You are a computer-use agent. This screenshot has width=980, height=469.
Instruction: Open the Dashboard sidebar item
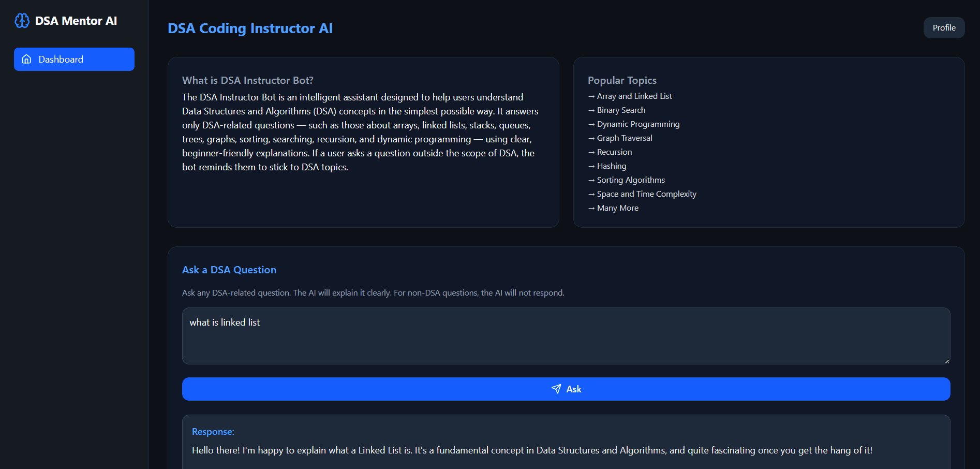(74, 60)
